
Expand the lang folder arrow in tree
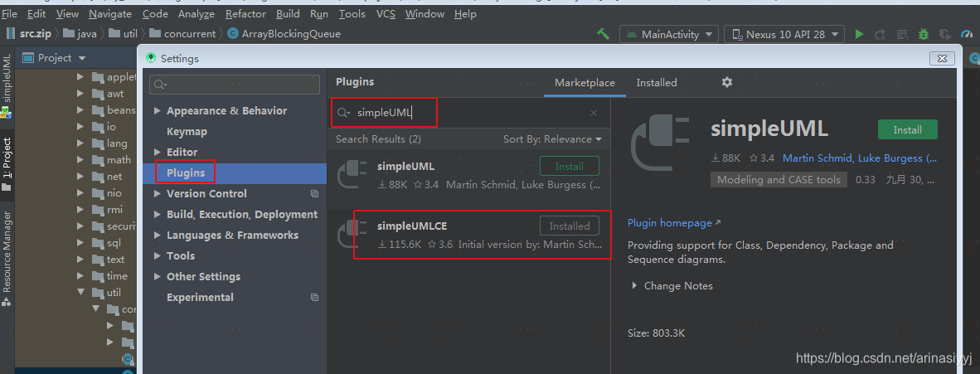(x=80, y=143)
